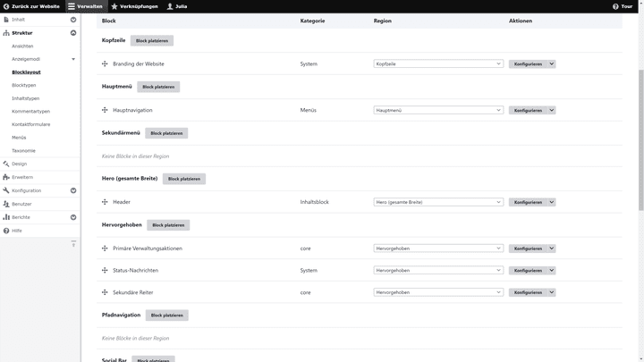This screenshot has width=644, height=362.
Task: Click the move handle for Status-Nachrichten
Action: point(105,270)
